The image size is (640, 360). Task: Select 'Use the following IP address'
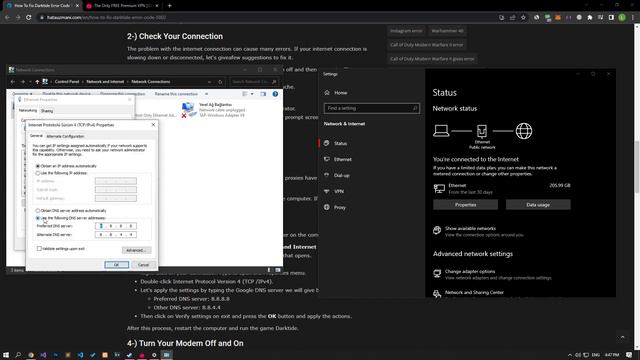38,173
